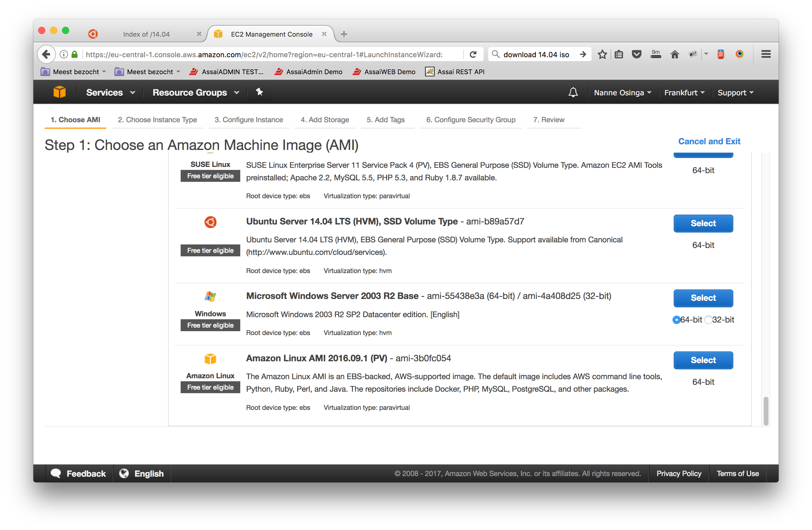
Task: Bookmark this page with the star icon
Action: tap(602, 54)
